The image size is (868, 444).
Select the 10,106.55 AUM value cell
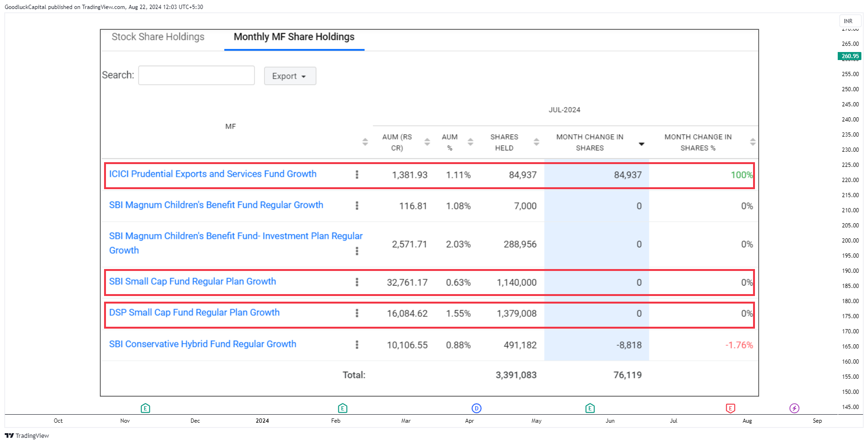point(407,345)
